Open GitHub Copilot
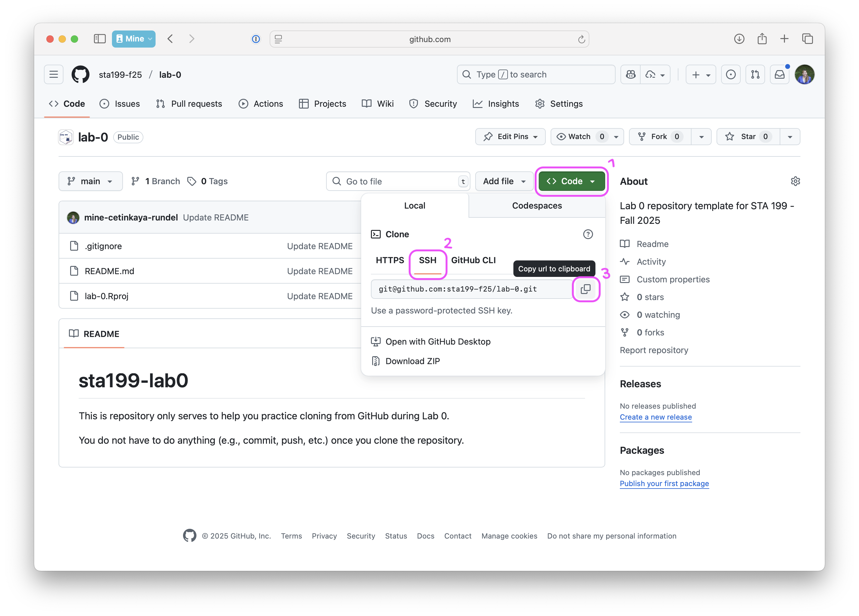Image resolution: width=859 pixels, height=616 pixels. 630,74
